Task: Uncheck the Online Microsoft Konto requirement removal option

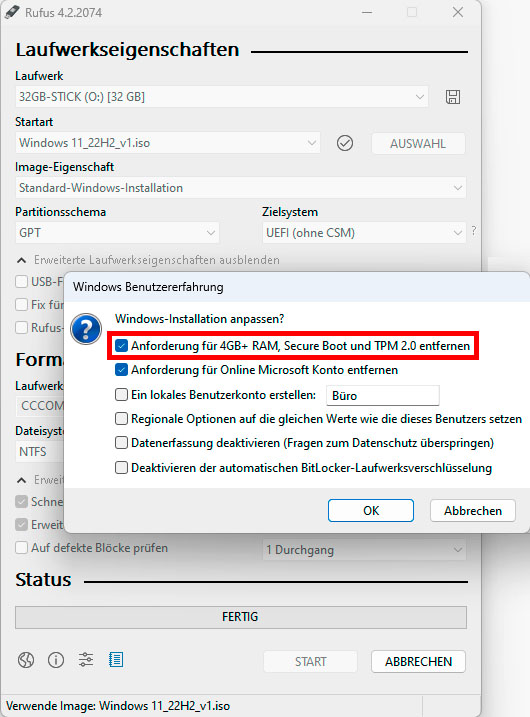Action: pos(121,369)
